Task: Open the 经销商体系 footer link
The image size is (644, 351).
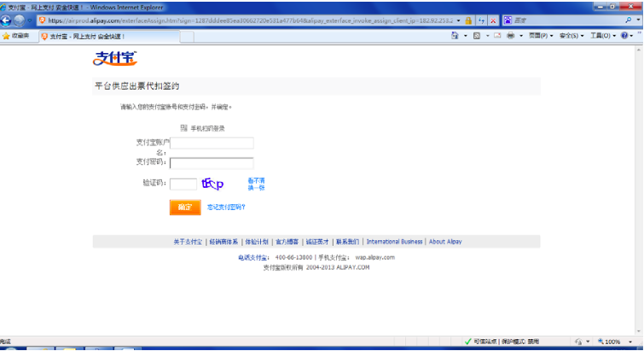Action: point(223,242)
